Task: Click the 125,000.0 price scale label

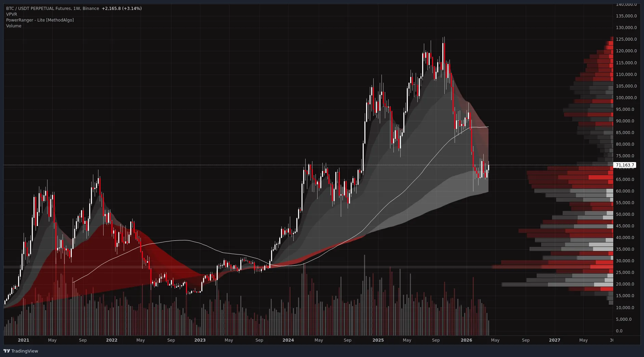Action: [626, 39]
